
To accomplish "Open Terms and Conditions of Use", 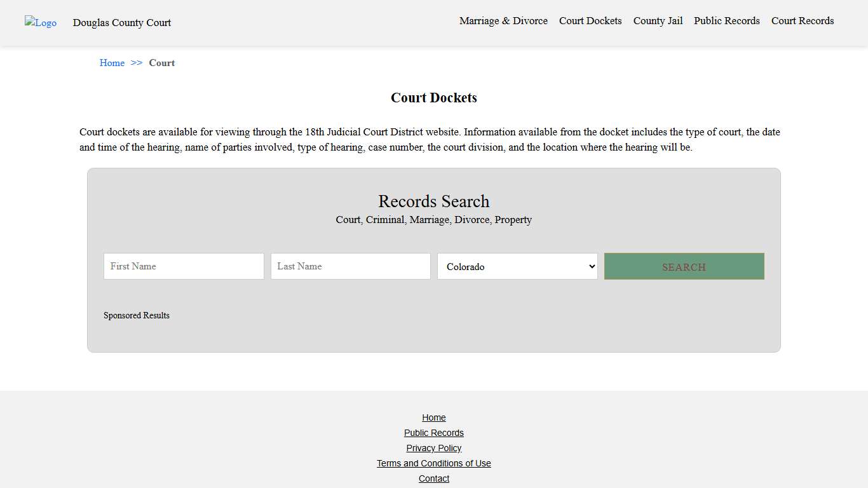I will point(434,463).
